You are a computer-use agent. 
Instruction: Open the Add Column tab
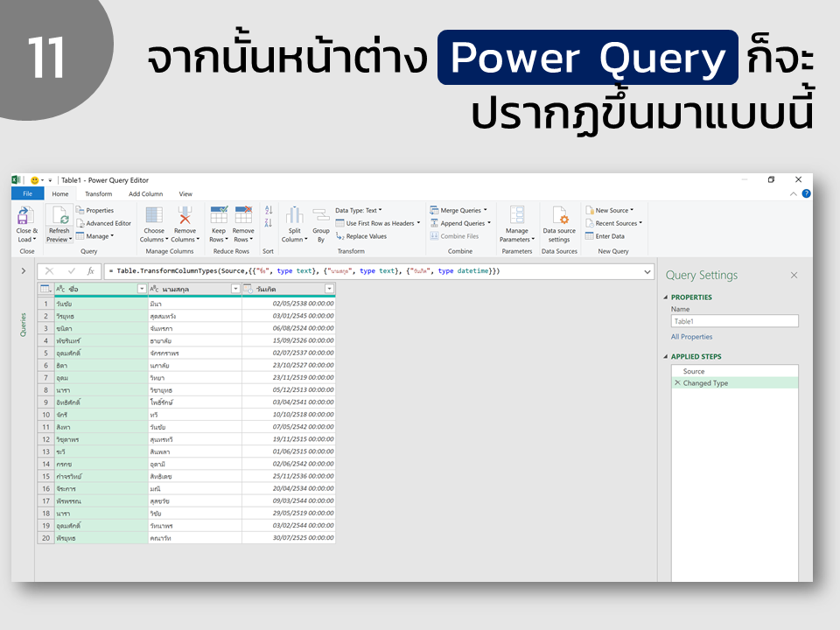146,194
